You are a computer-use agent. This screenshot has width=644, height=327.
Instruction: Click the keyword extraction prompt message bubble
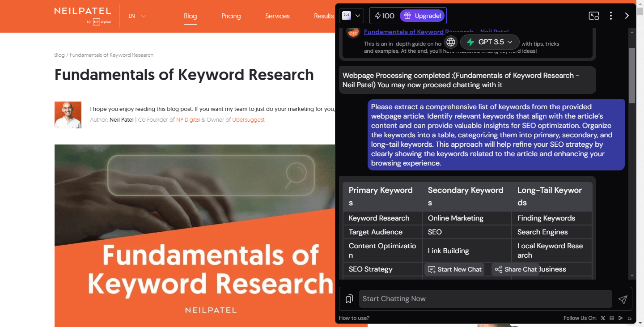[496, 135]
